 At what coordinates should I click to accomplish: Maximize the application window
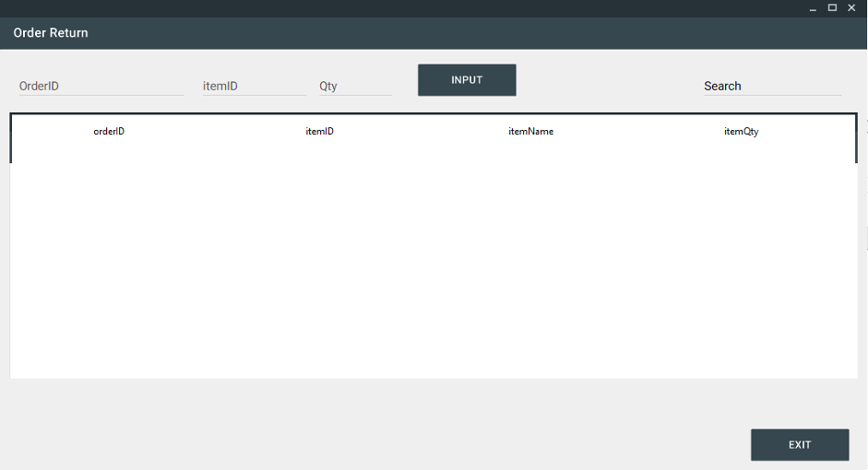click(832, 8)
